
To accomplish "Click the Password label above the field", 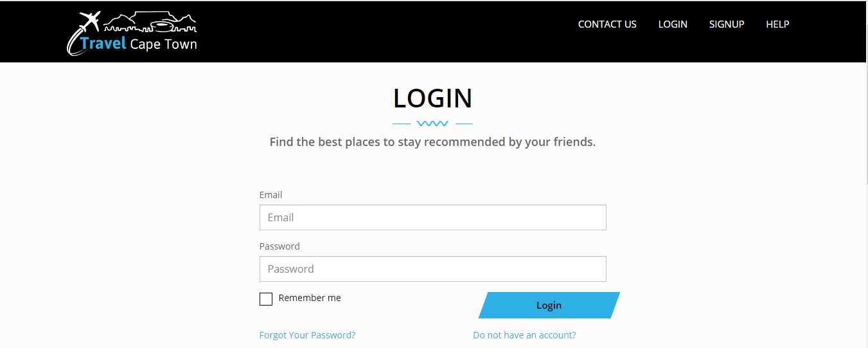I will click(x=279, y=246).
